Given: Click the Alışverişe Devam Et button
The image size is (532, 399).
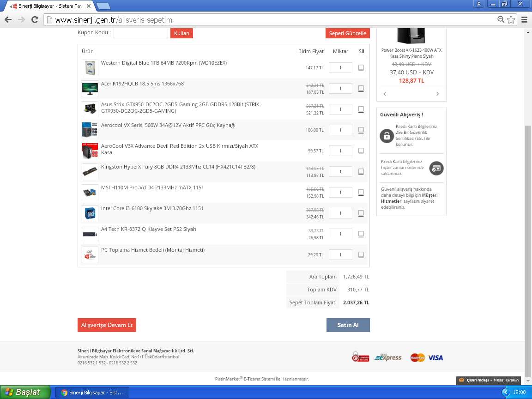Looking at the screenshot, I should point(107,325).
